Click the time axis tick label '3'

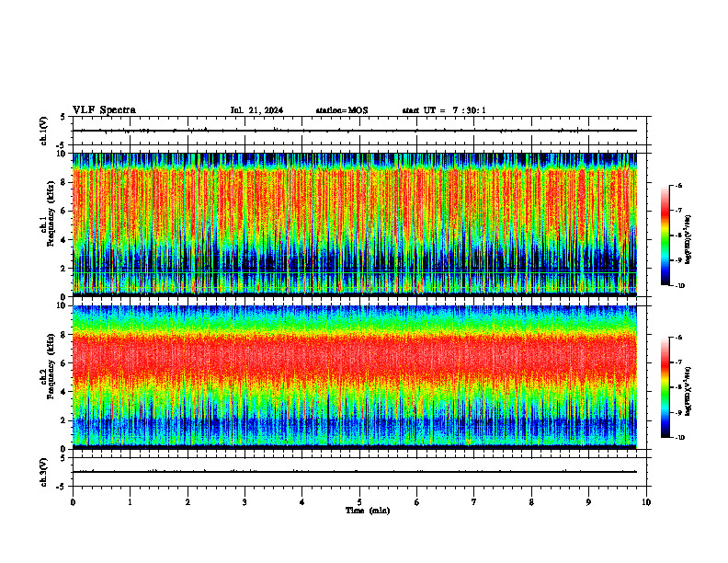click(245, 502)
